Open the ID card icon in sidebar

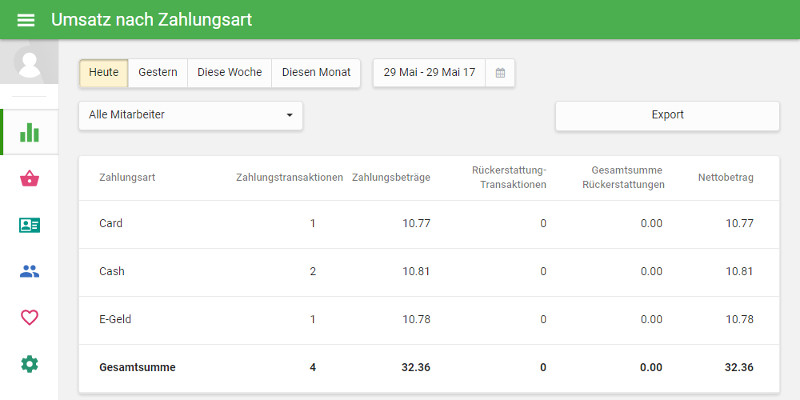(29, 225)
